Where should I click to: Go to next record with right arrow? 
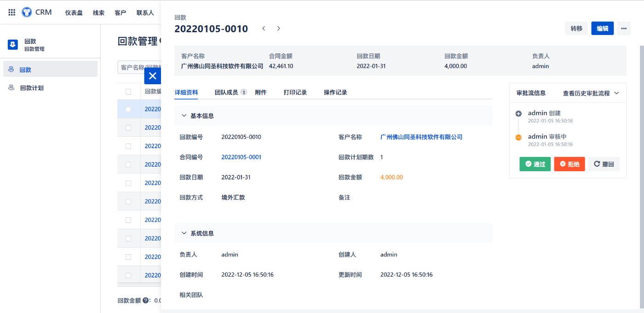[278, 29]
